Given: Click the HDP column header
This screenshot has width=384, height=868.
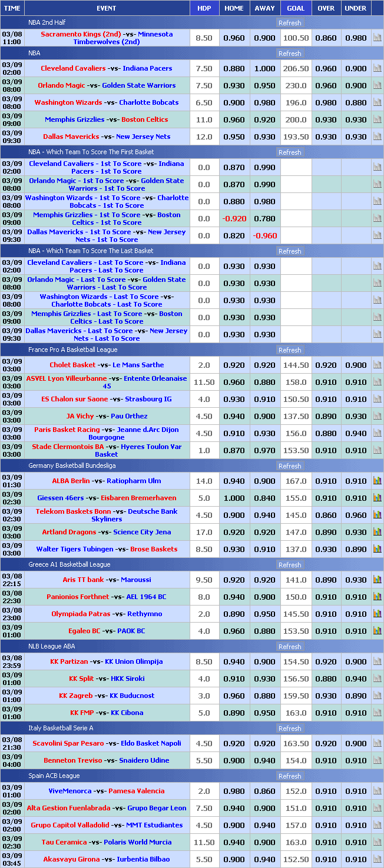Looking at the screenshot, I should [x=204, y=8].
